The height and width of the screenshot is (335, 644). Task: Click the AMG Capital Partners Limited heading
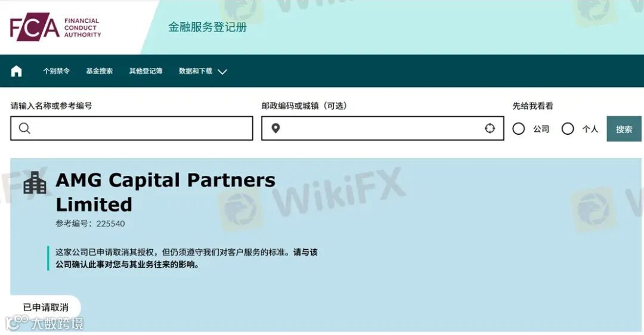pyautogui.click(x=166, y=192)
